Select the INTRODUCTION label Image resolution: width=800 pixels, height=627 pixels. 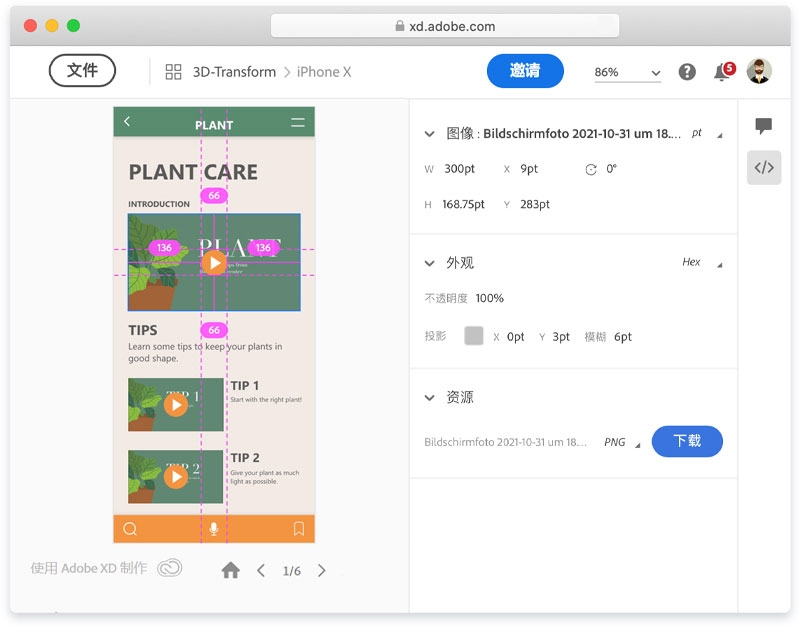point(159,204)
